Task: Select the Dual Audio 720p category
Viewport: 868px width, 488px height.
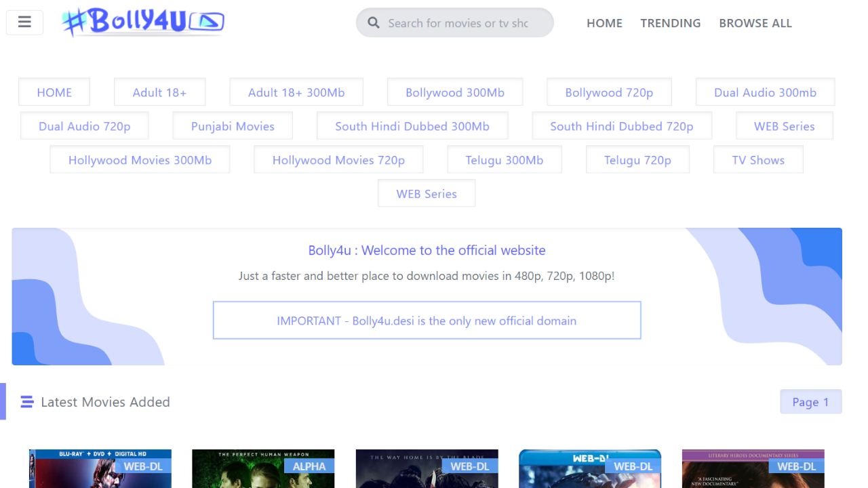Action: point(85,126)
